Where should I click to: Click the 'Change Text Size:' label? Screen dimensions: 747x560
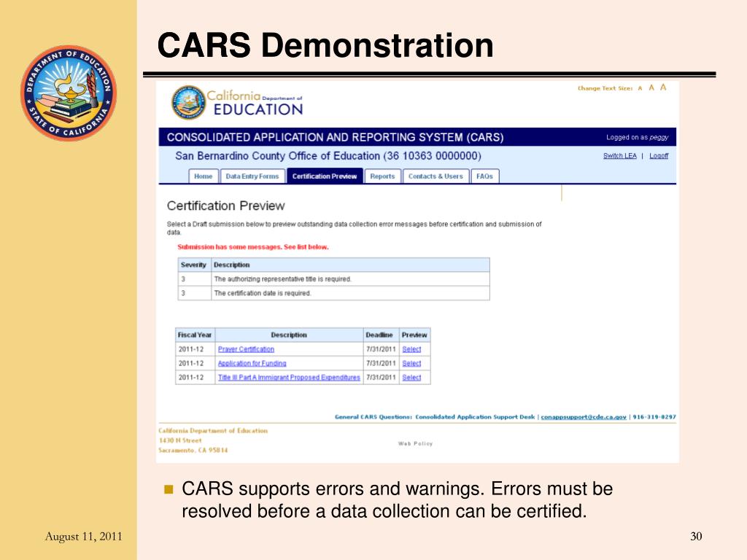pos(605,88)
